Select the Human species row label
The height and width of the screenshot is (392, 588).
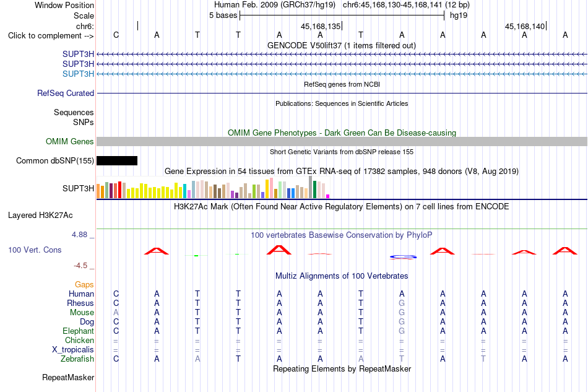81,294
